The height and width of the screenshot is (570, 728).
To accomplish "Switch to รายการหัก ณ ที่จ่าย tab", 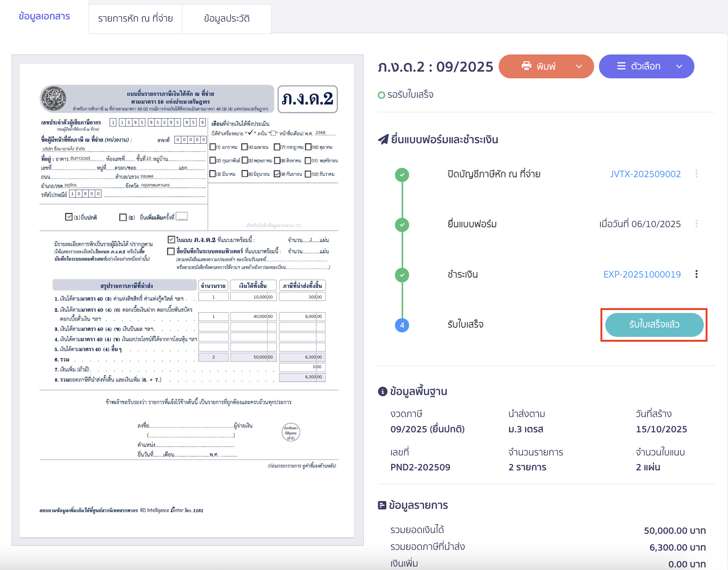I will point(135,19).
